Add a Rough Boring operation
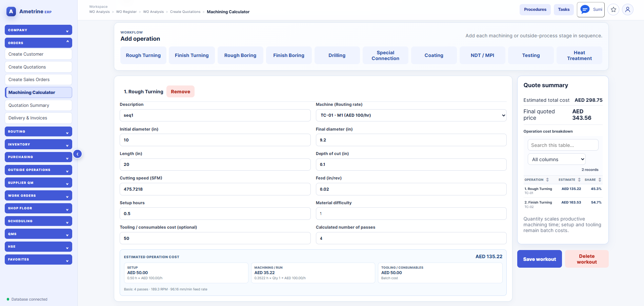This screenshot has height=306, width=644. (x=240, y=55)
